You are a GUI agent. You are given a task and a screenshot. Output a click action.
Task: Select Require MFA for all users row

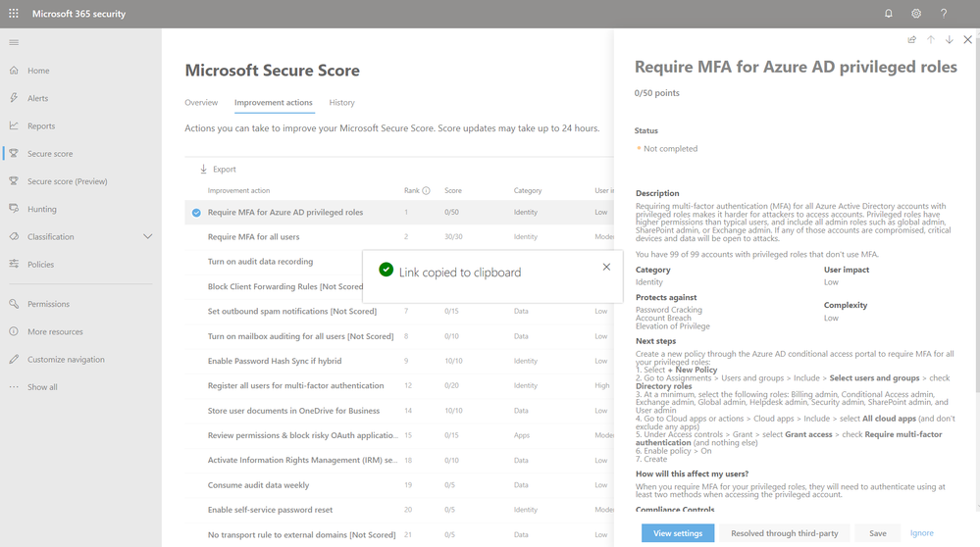point(398,236)
